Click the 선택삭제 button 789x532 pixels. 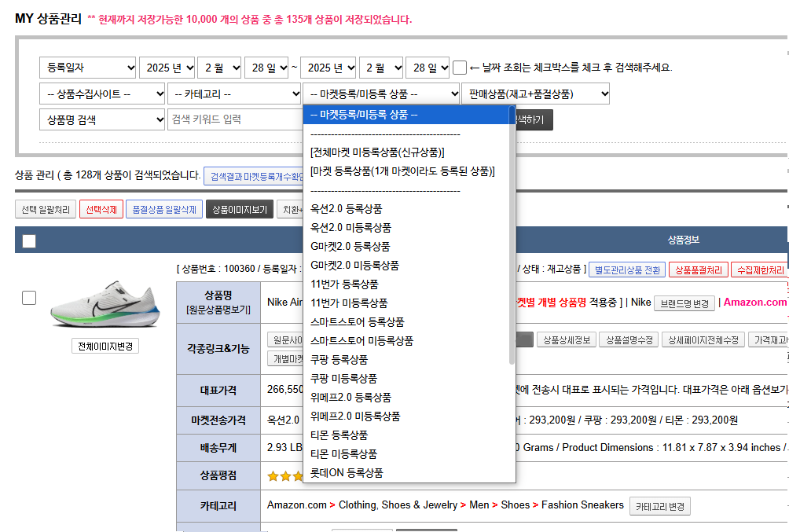(101, 210)
